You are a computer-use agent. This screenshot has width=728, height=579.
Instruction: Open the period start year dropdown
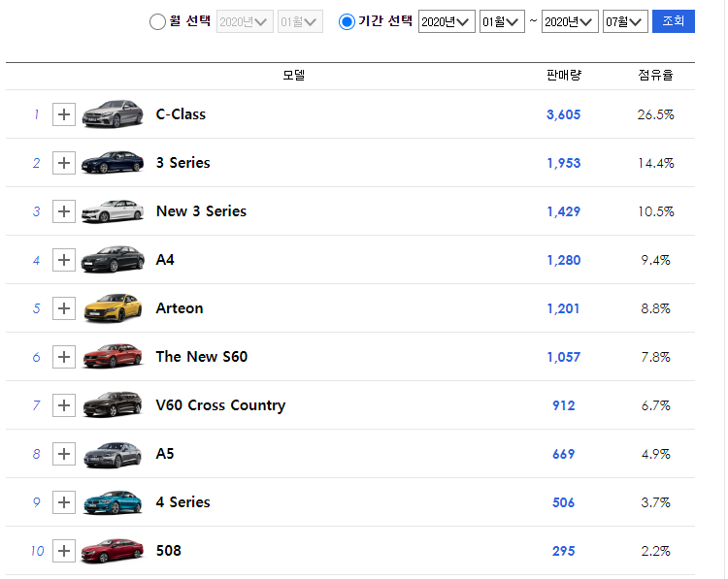(x=447, y=21)
